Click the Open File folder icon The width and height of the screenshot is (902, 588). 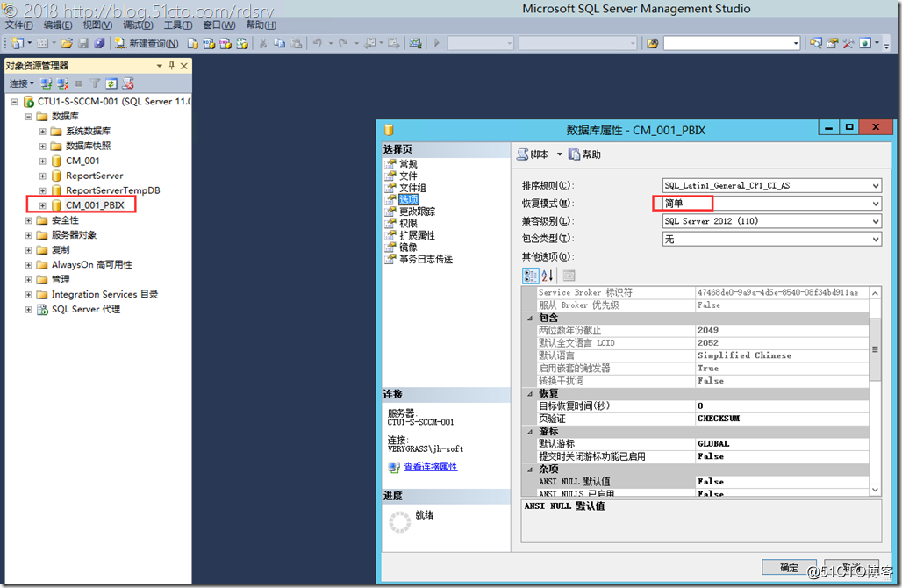point(67,43)
